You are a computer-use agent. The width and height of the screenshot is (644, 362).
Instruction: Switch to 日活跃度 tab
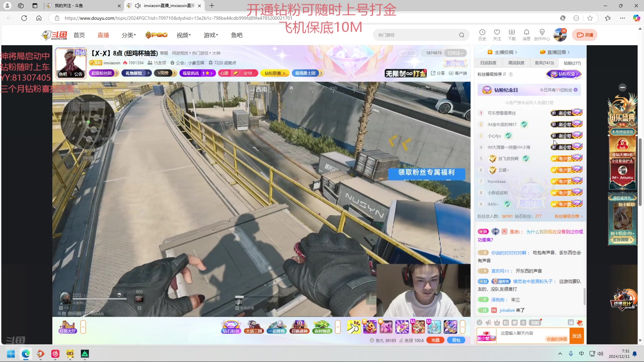point(488,63)
